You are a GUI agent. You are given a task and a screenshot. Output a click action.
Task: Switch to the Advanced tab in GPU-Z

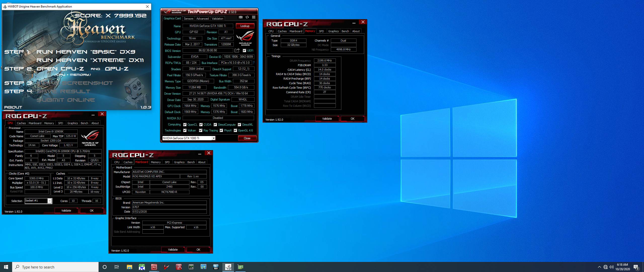point(203,19)
